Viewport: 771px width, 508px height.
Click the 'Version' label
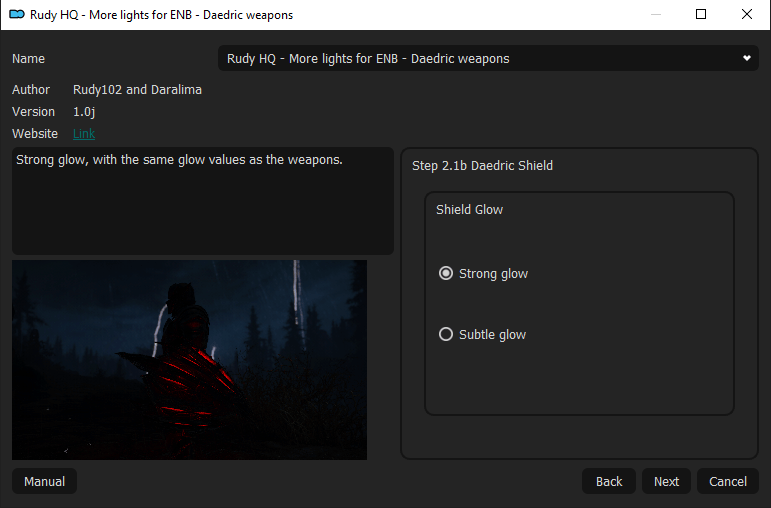[x=33, y=112]
